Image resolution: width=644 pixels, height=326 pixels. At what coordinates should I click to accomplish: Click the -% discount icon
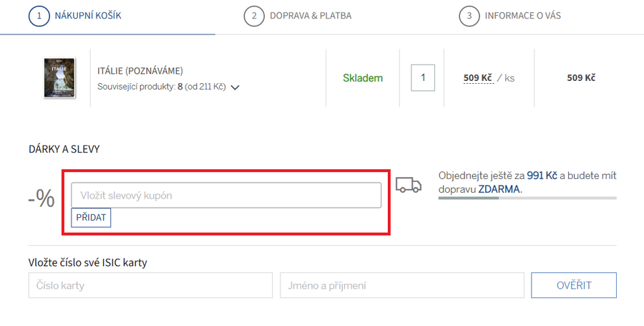[x=42, y=198]
